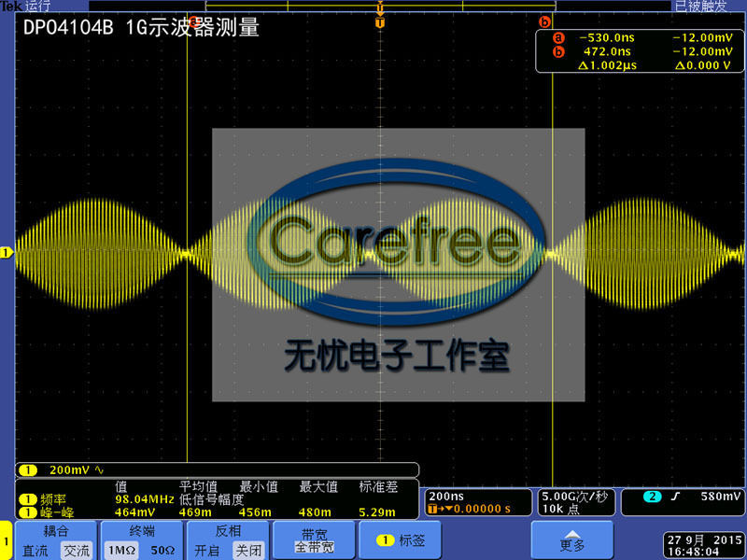Click channel 1 ground reference indicator

pyautogui.click(x=7, y=252)
